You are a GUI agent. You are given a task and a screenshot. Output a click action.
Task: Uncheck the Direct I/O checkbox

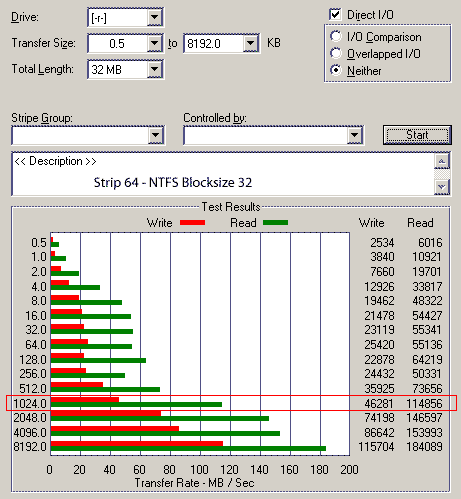pyautogui.click(x=335, y=15)
